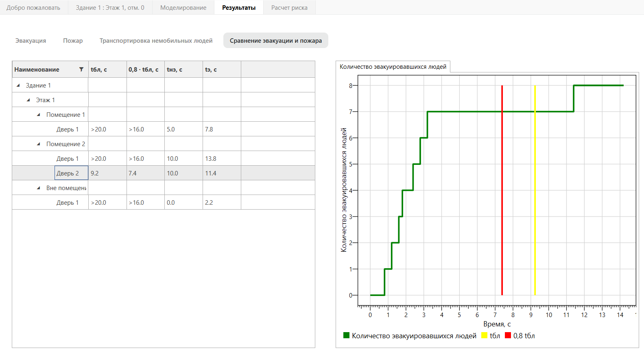Select the Помещение 2 label
Viewport: 644px width, 359px height.
coord(65,144)
